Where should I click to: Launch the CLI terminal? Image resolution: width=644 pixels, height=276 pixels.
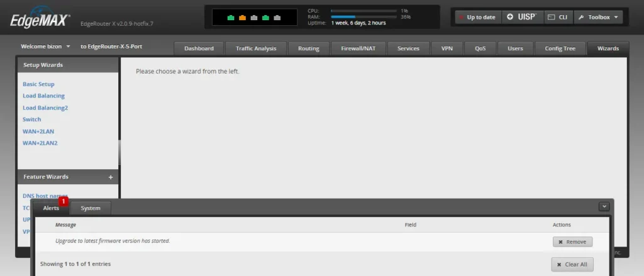(x=556, y=17)
